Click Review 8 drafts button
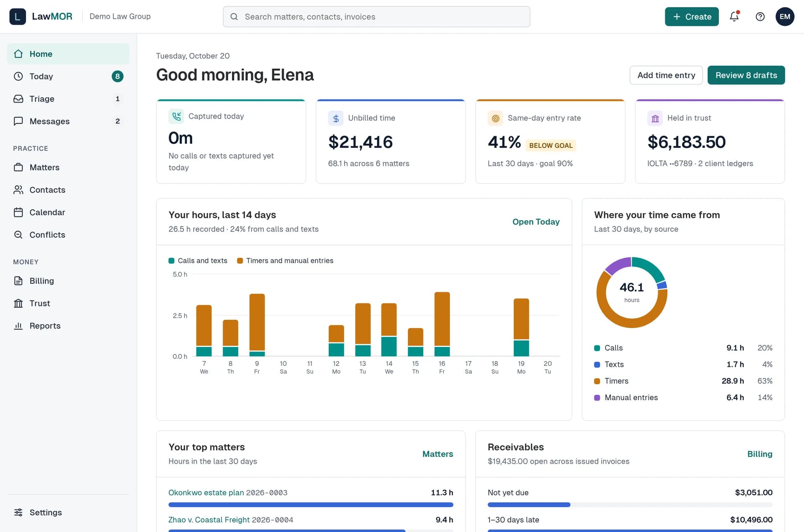The image size is (804, 532). point(746,75)
